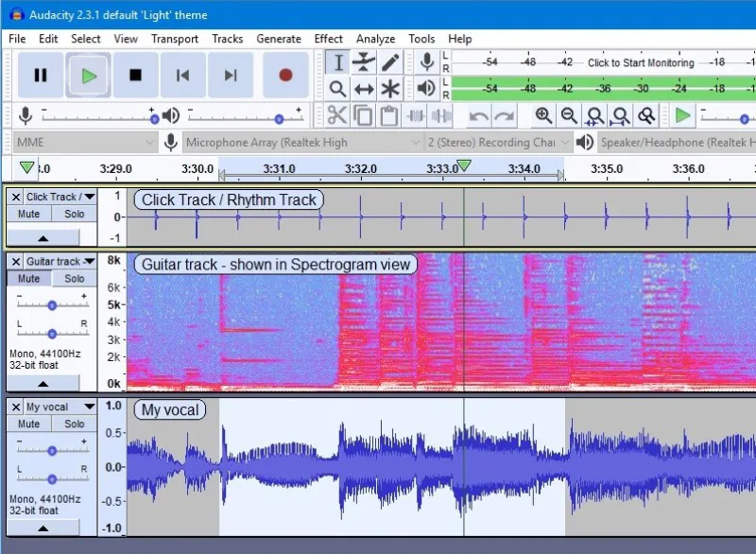The height and width of the screenshot is (554, 756).
Task: Select the Time Shift tool
Action: (364, 89)
